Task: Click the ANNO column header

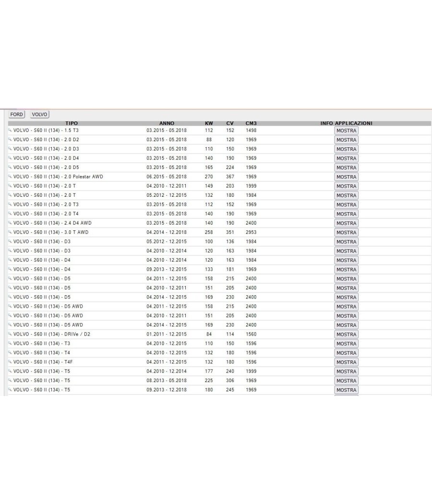Action: [x=167, y=123]
